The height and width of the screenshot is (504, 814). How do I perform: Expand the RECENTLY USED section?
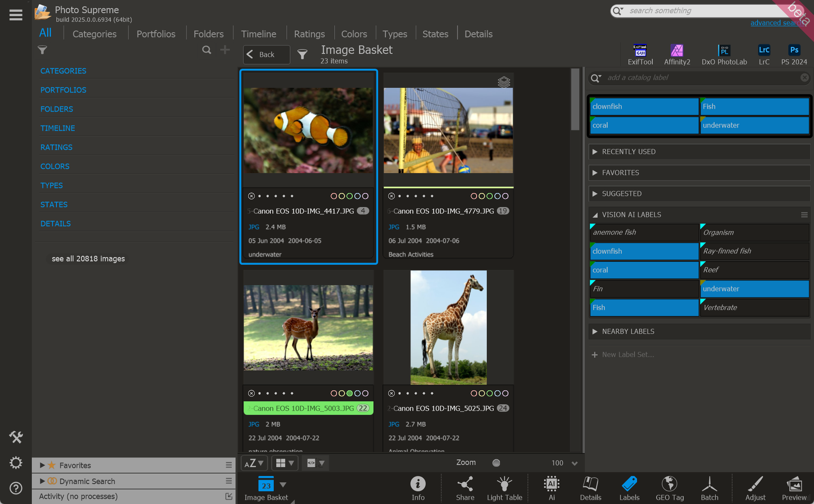pyautogui.click(x=699, y=152)
